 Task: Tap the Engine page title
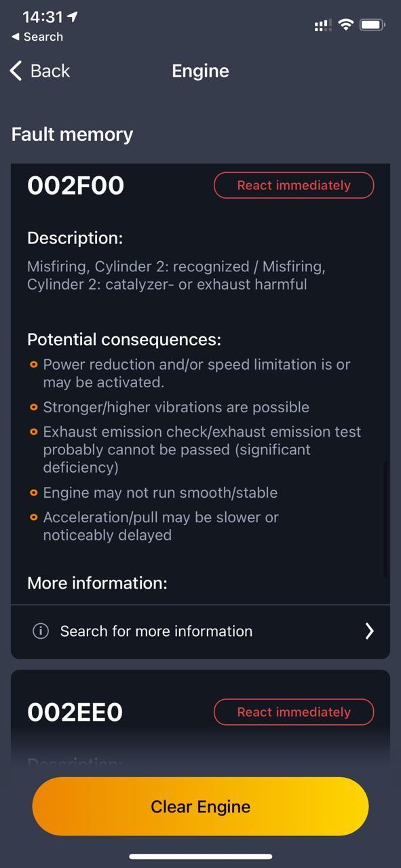[x=200, y=71]
